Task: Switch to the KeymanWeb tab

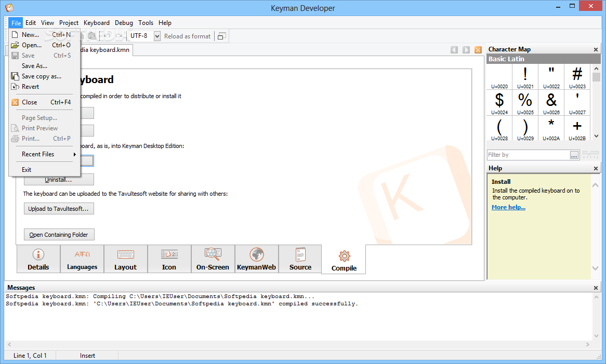Action: 257,259
